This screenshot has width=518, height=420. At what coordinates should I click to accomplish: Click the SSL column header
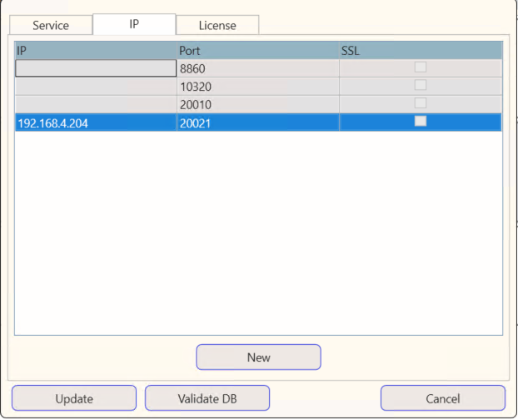pyautogui.click(x=420, y=51)
